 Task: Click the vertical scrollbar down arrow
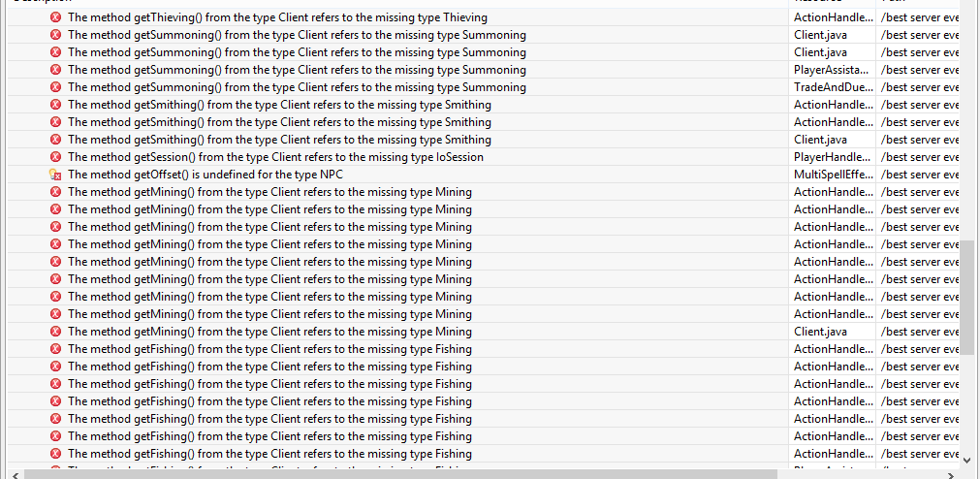(966, 460)
